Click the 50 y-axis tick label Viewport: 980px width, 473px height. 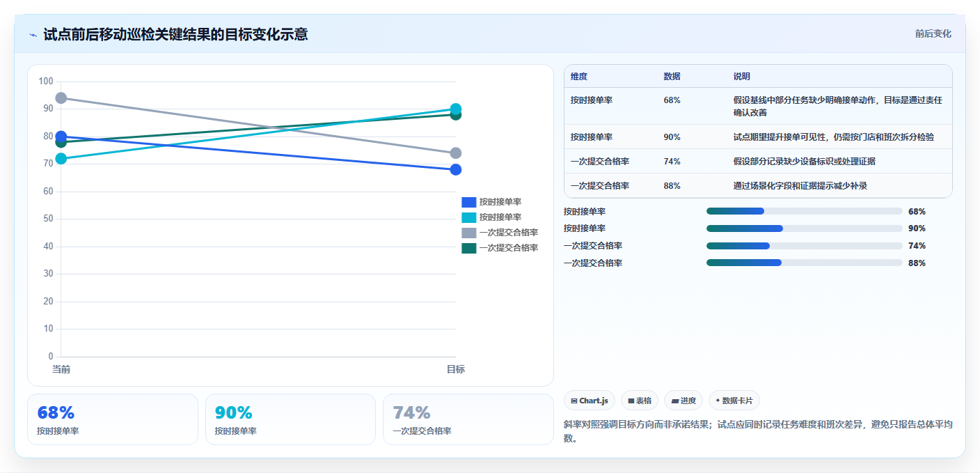point(49,219)
